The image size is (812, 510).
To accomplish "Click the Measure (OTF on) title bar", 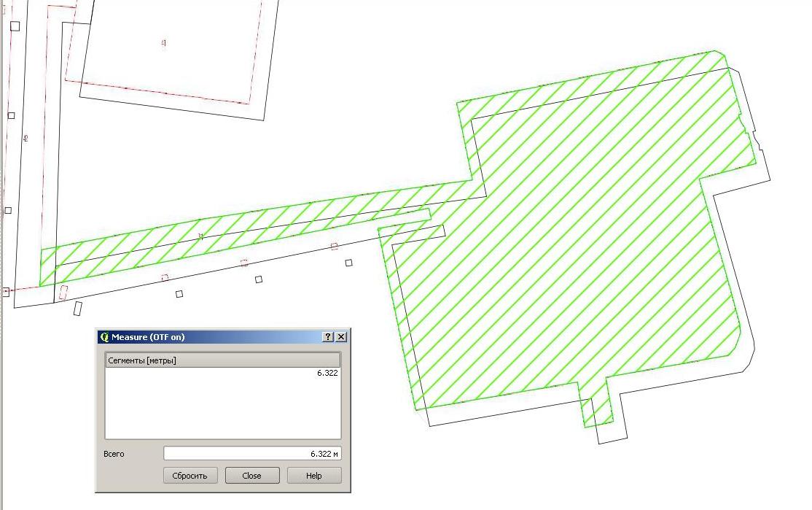I will pyautogui.click(x=222, y=337).
